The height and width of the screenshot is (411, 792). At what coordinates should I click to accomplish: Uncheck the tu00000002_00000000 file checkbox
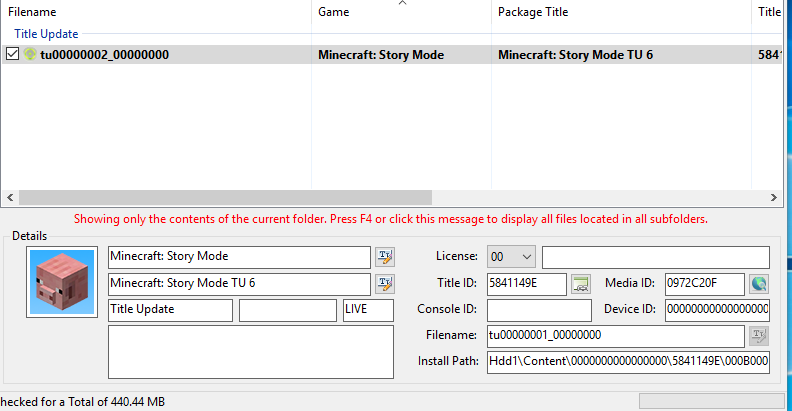[x=12, y=54]
